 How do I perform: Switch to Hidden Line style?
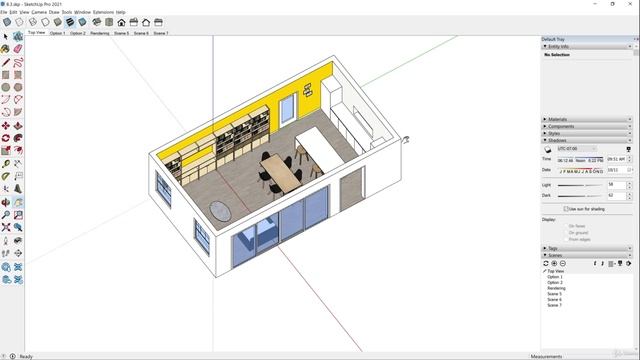click(45, 22)
